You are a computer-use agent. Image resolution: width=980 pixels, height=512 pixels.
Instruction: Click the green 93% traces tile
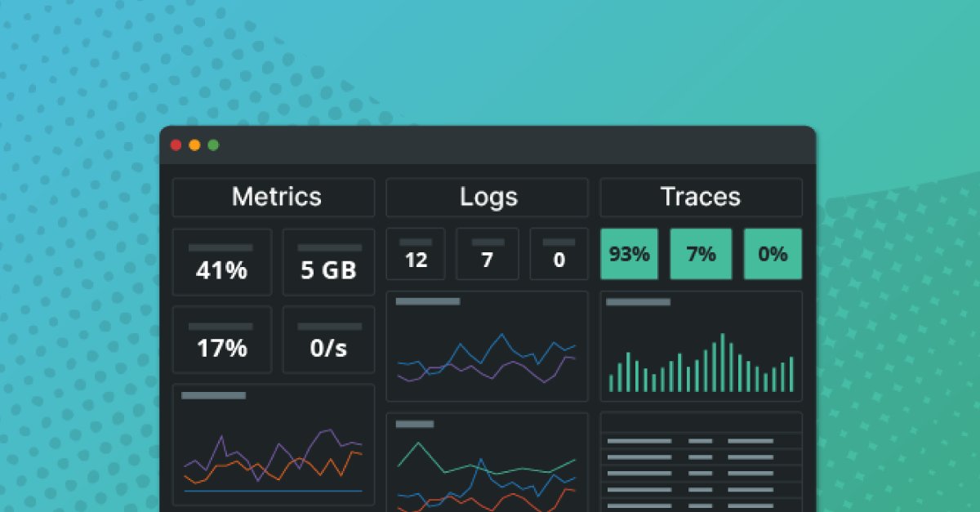[630, 254]
